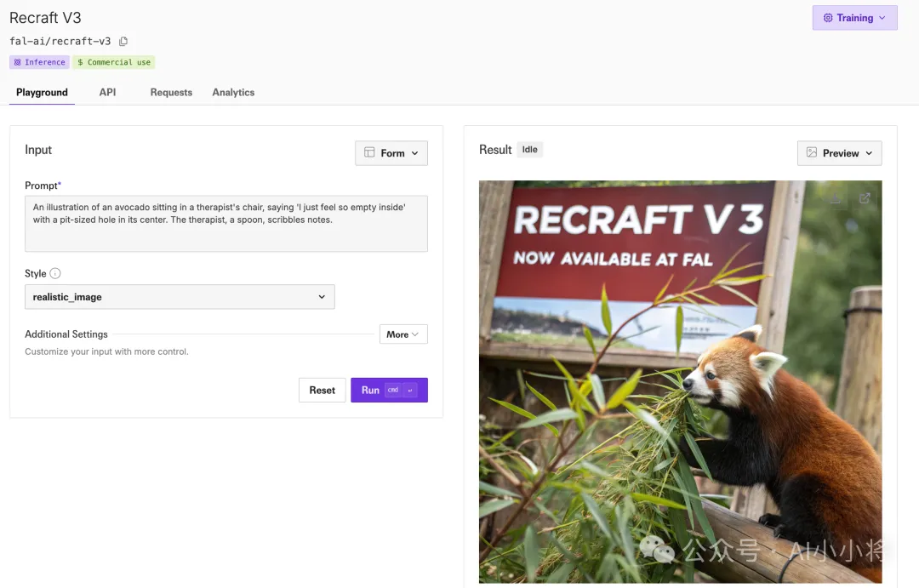Download the generated result image
Screen dimensions: 919x588
tap(836, 198)
